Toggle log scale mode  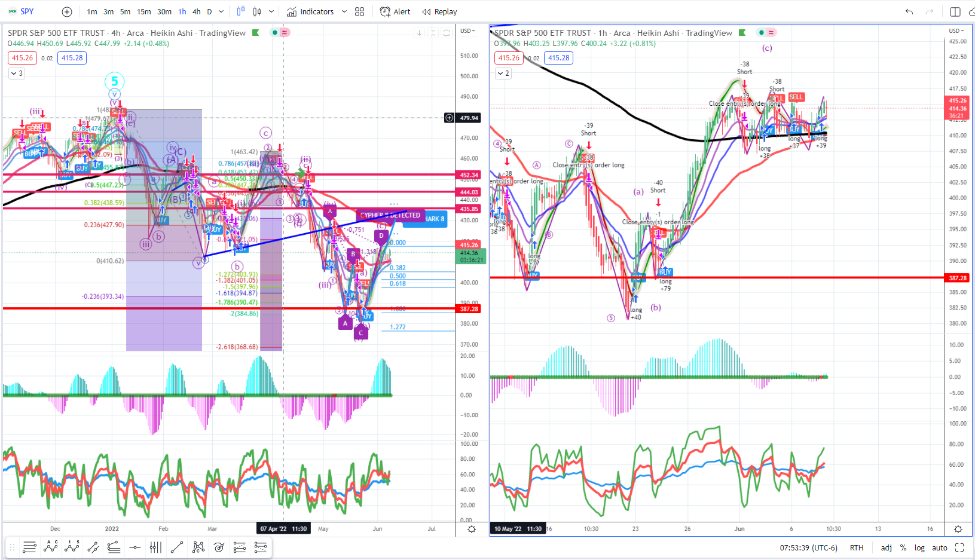pos(919,547)
